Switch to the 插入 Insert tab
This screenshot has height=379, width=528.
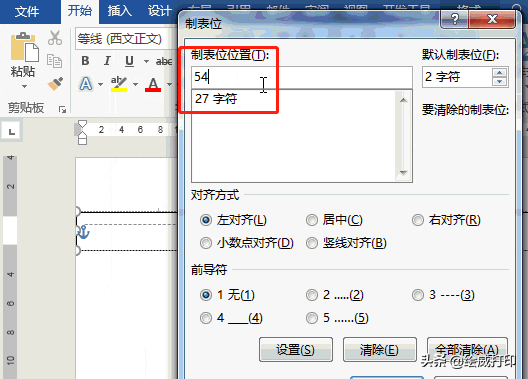pos(120,11)
